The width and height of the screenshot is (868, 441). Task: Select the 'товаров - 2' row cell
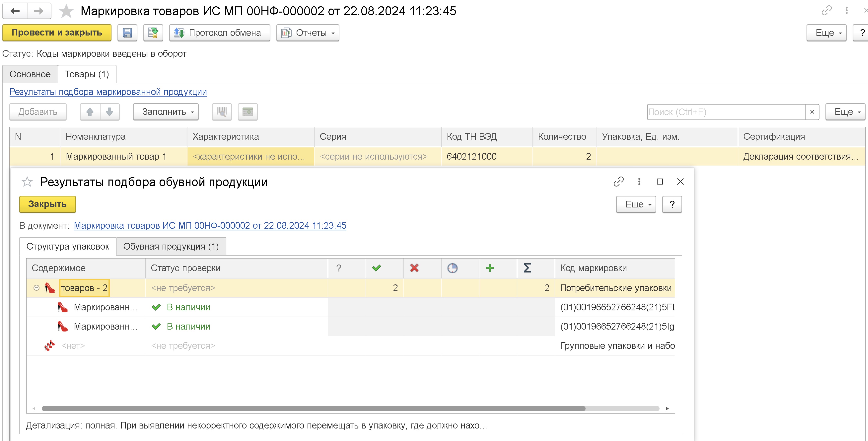84,288
